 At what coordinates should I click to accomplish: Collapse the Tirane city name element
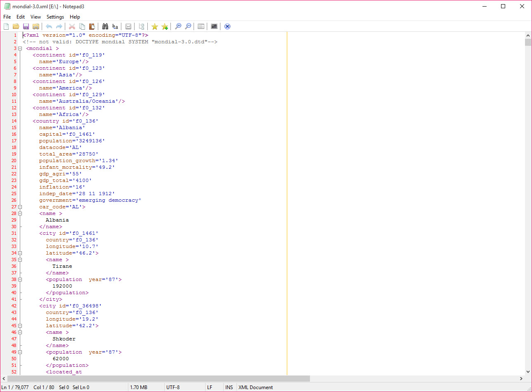click(x=20, y=260)
